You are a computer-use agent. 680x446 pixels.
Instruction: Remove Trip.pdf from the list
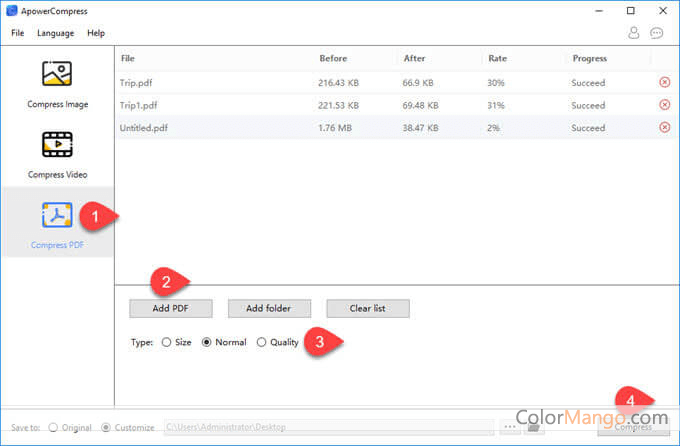(x=665, y=82)
